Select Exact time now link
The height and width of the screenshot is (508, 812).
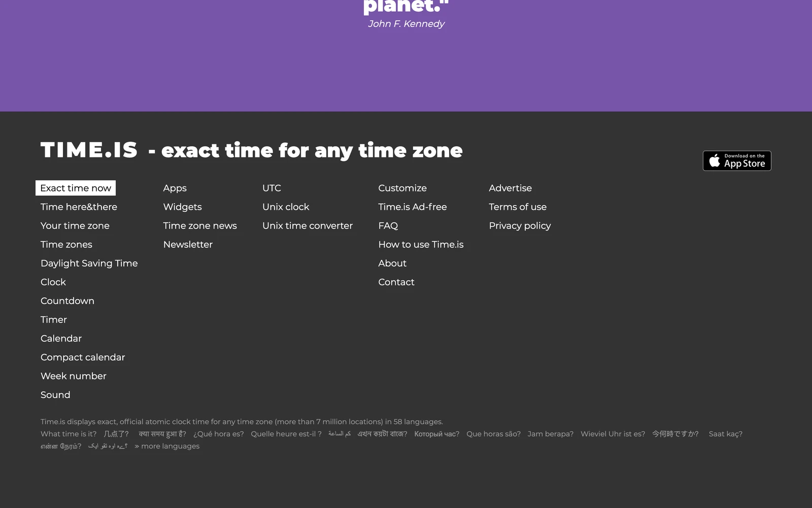click(x=76, y=188)
